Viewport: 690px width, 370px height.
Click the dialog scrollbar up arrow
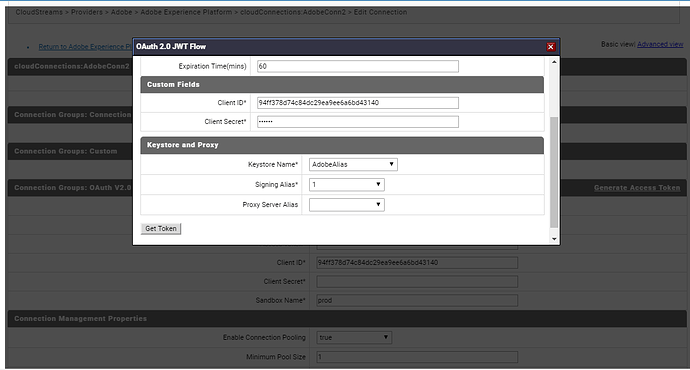point(554,62)
